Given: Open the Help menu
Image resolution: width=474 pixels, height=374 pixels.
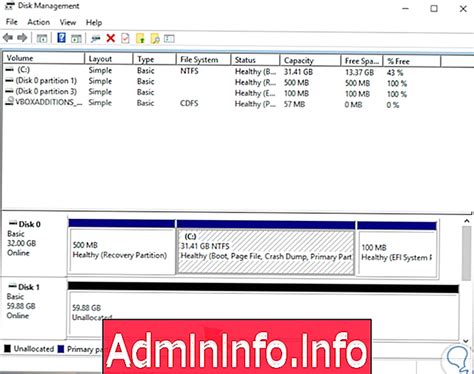Looking at the screenshot, I should (x=94, y=23).
